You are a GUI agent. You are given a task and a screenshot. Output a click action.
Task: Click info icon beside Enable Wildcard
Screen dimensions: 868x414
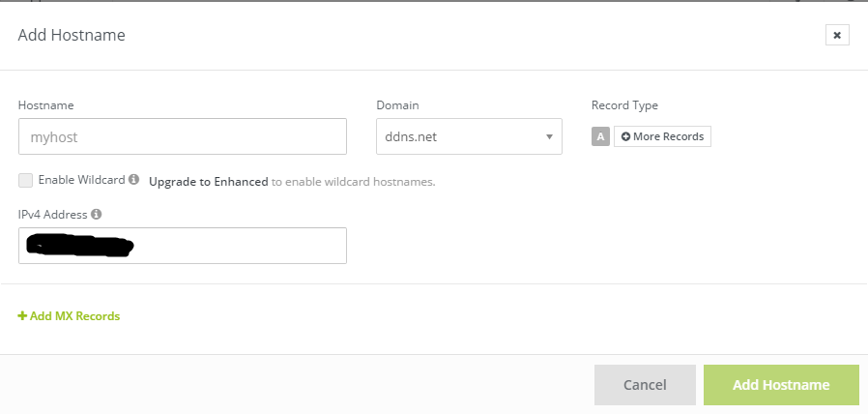click(x=133, y=180)
